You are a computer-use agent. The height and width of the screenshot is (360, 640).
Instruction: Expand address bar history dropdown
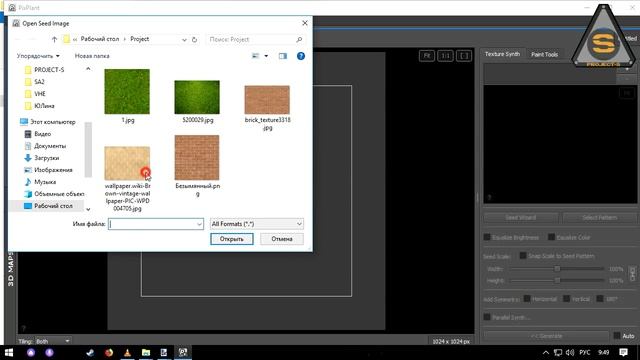pyautogui.click(x=184, y=40)
